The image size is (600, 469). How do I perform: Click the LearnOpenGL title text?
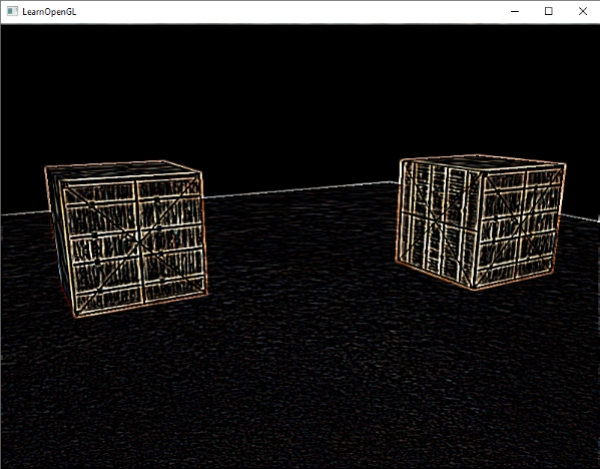pos(49,11)
